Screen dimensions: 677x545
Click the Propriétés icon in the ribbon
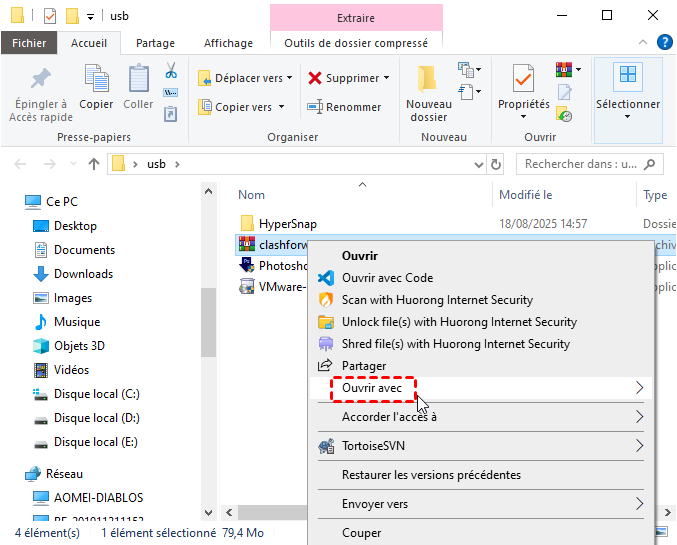(x=523, y=78)
